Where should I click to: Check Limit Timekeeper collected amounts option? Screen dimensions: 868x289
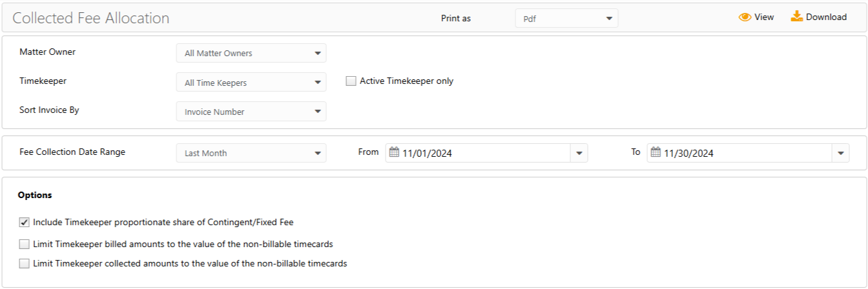(x=25, y=264)
